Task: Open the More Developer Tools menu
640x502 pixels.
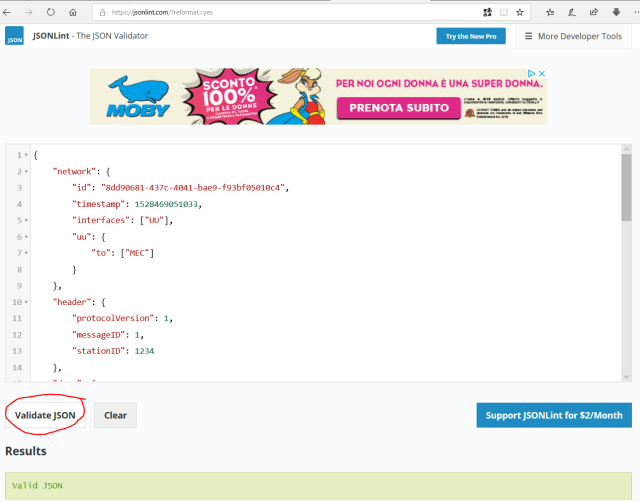Action: coord(573,37)
